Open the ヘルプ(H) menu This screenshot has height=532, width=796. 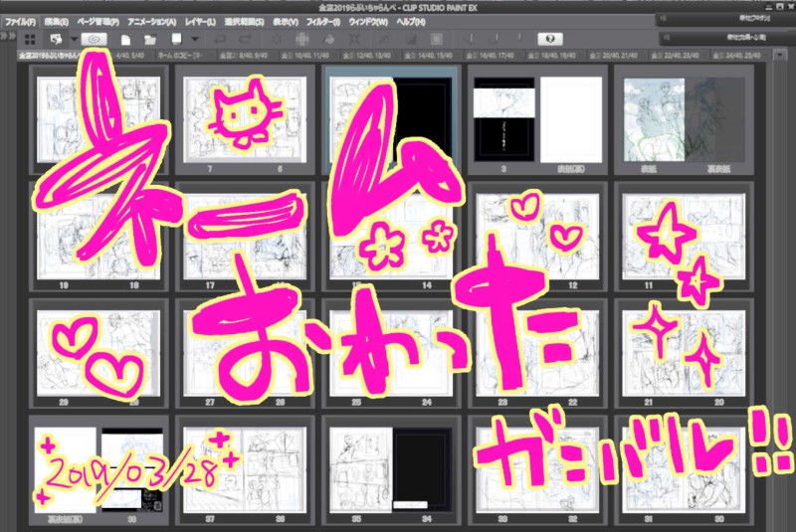(x=411, y=22)
